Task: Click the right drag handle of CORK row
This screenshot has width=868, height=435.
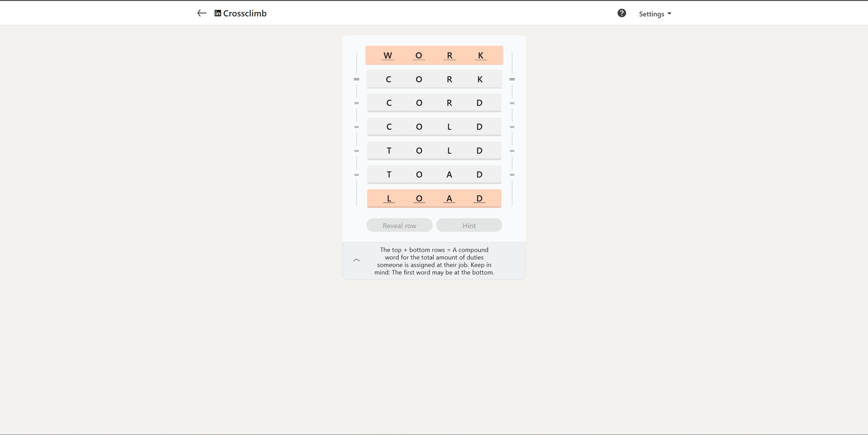Action: click(x=512, y=79)
